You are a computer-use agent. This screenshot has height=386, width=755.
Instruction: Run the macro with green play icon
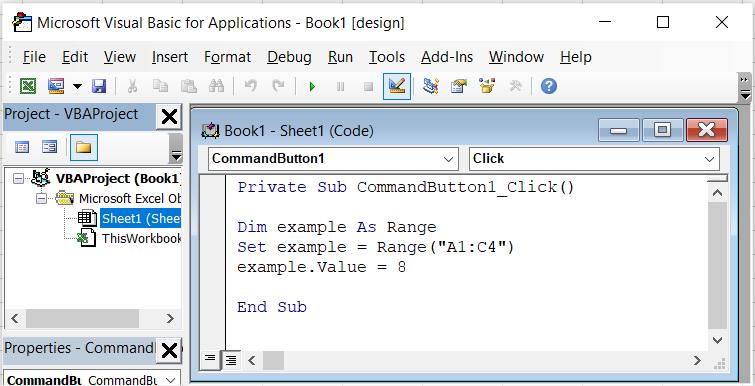click(x=312, y=87)
